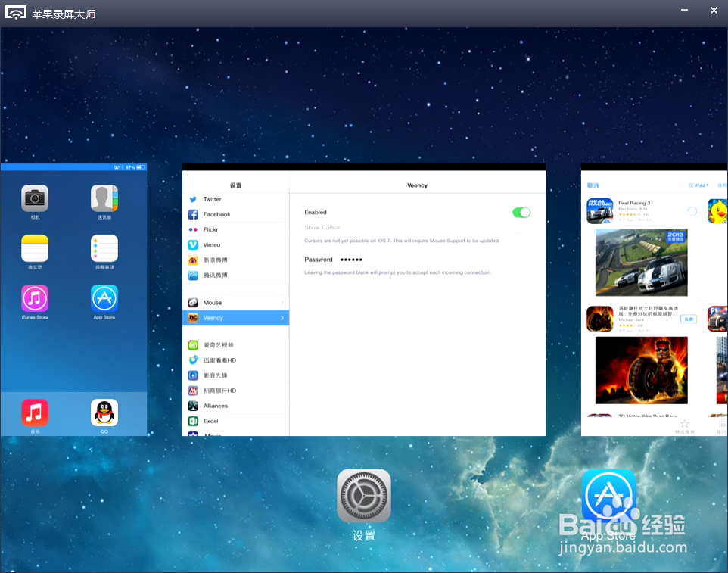Select the Vimeo settings entry
Viewport: 728px width, 573px height.
coord(236,244)
